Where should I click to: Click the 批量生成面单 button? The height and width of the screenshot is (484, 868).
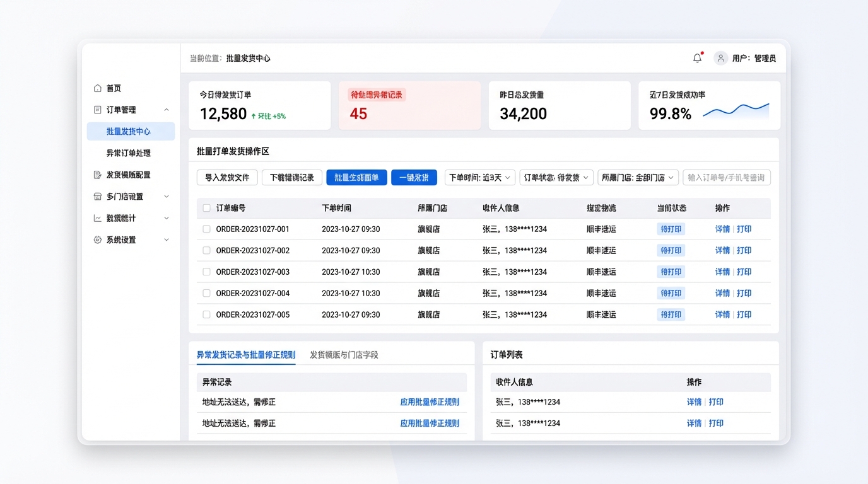tap(356, 178)
